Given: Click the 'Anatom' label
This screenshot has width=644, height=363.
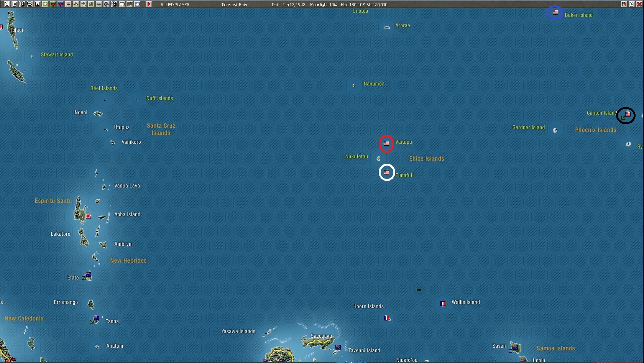Looking at the screenshot, I should pos(115,346).
